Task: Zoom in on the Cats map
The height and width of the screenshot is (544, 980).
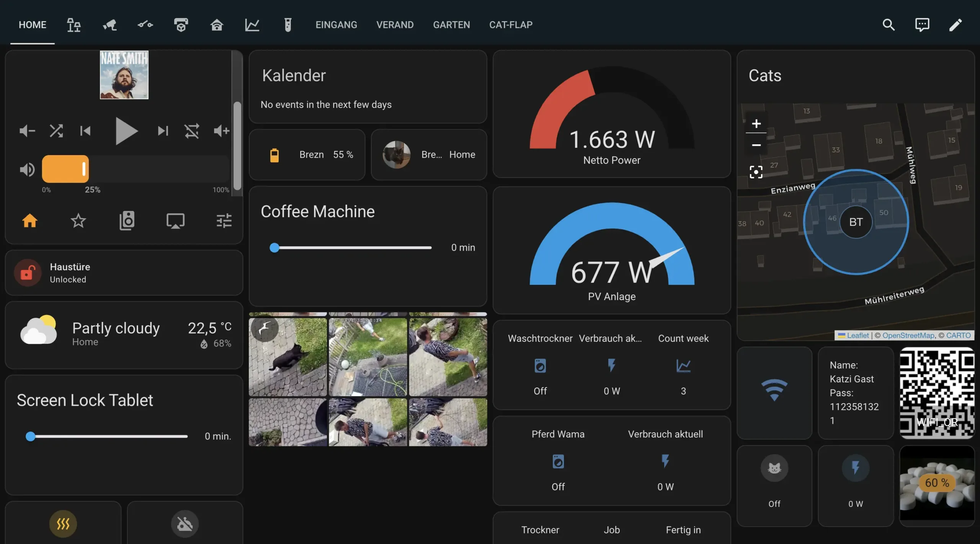Action: click(756, 124)
